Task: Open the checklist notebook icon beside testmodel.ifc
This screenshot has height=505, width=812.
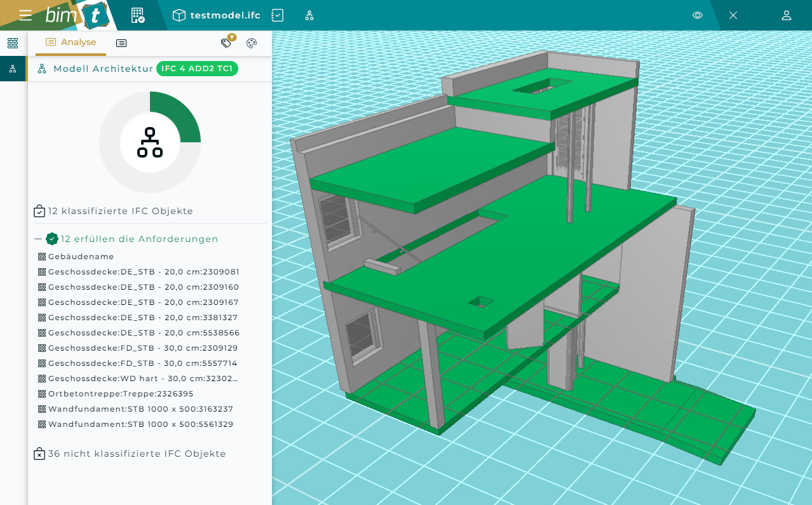Action: 277,15
